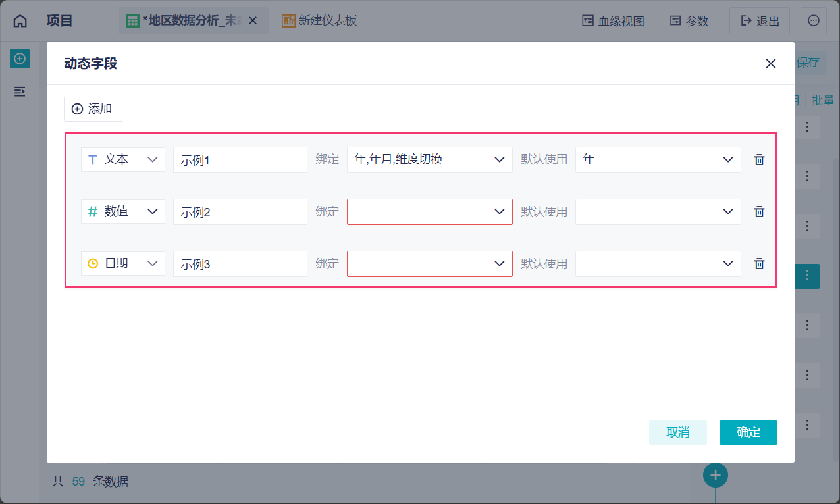Screen dimensions: 840x504
Task: Open the 数值 type dropdown
Action: tap(123, 211)
